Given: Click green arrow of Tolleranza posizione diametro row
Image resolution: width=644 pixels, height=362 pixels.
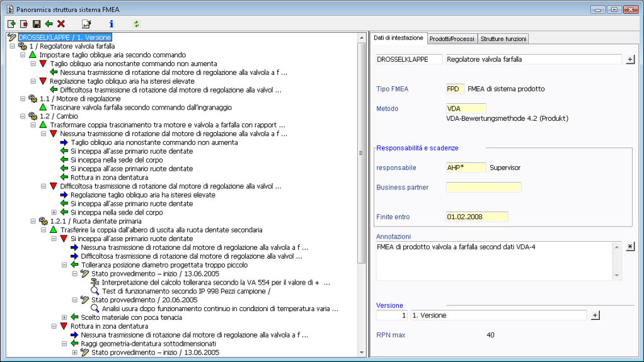Looking at the screenshot, I should pos(74,264).
